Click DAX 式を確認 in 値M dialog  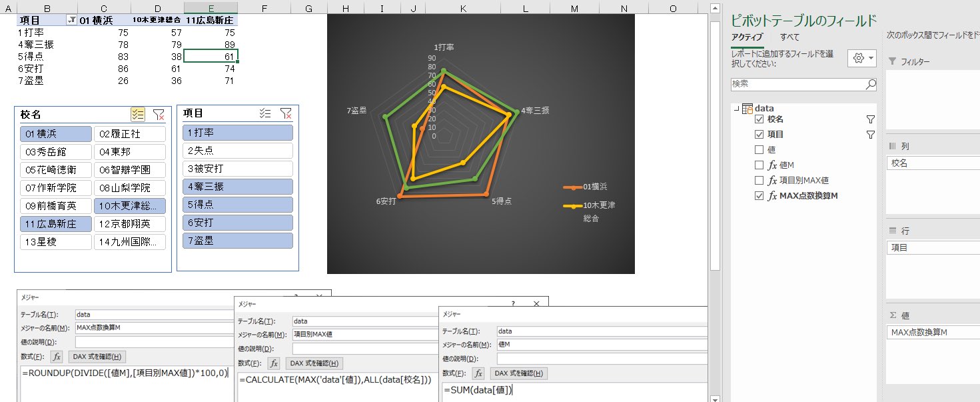[x=518, y=373]
